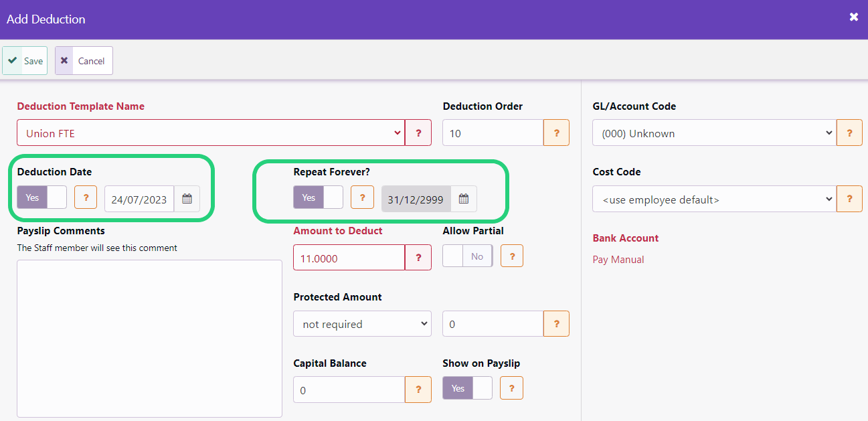Open help for Allow Partial
The height and width of the screenshot is (421, 868).
coord(512,256)
